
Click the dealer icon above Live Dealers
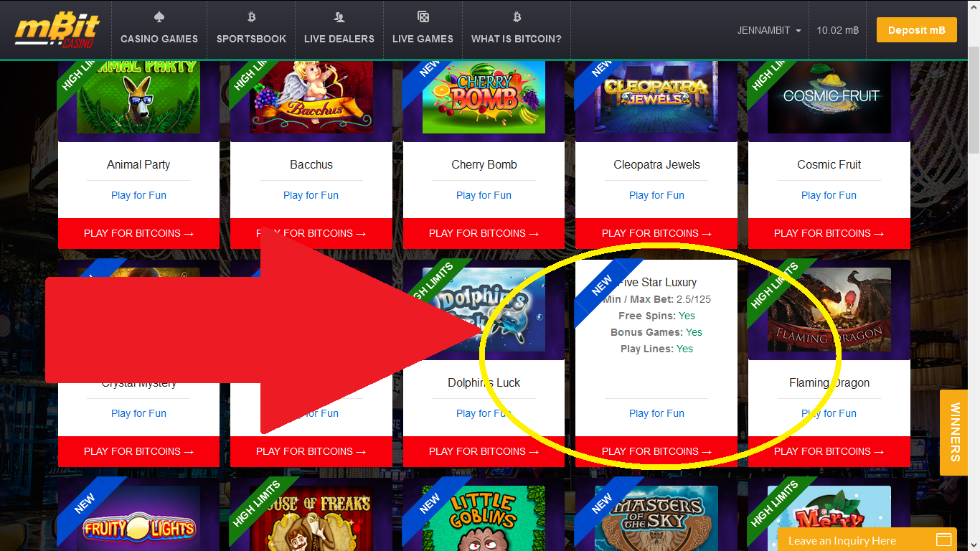click(x=339, y=17)
